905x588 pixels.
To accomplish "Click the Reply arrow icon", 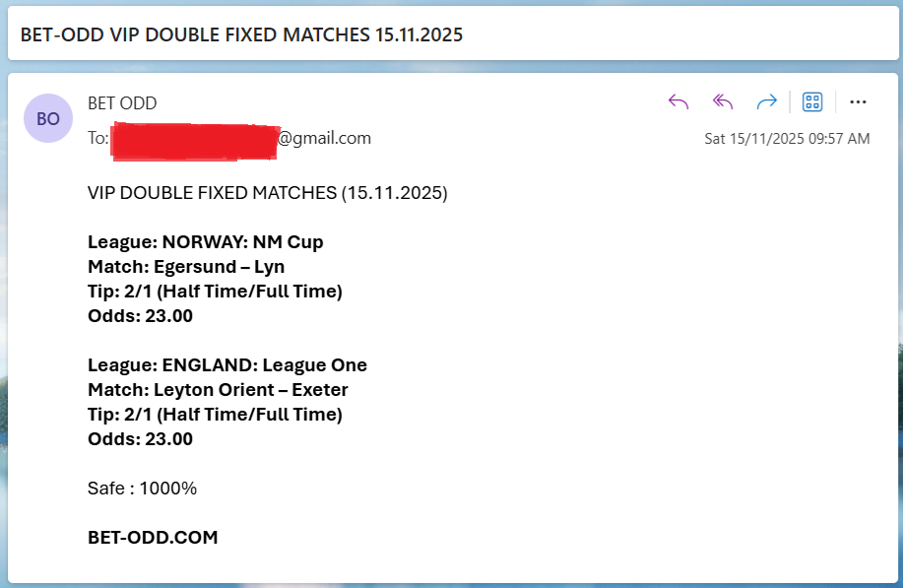I will coord(679,101).
